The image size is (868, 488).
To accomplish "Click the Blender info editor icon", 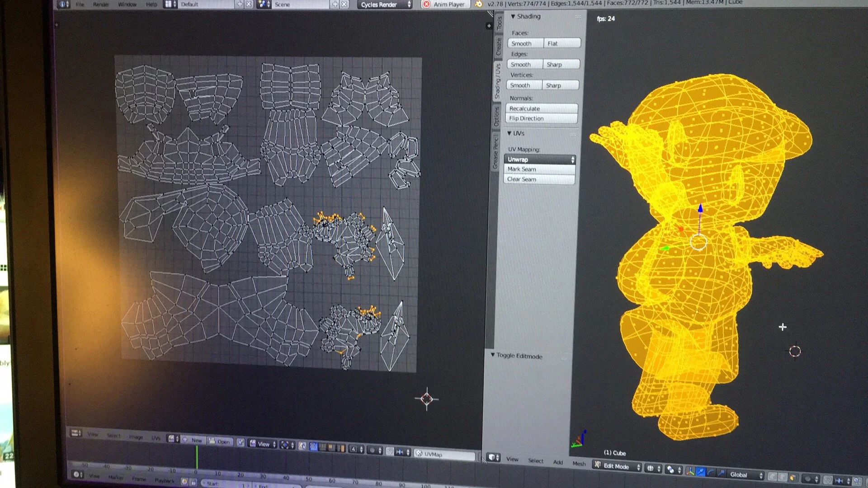I will pos(63,4).
